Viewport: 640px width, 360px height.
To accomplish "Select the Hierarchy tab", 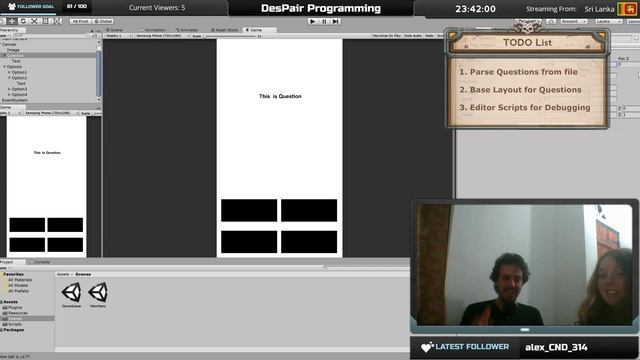I will (12, 30).
